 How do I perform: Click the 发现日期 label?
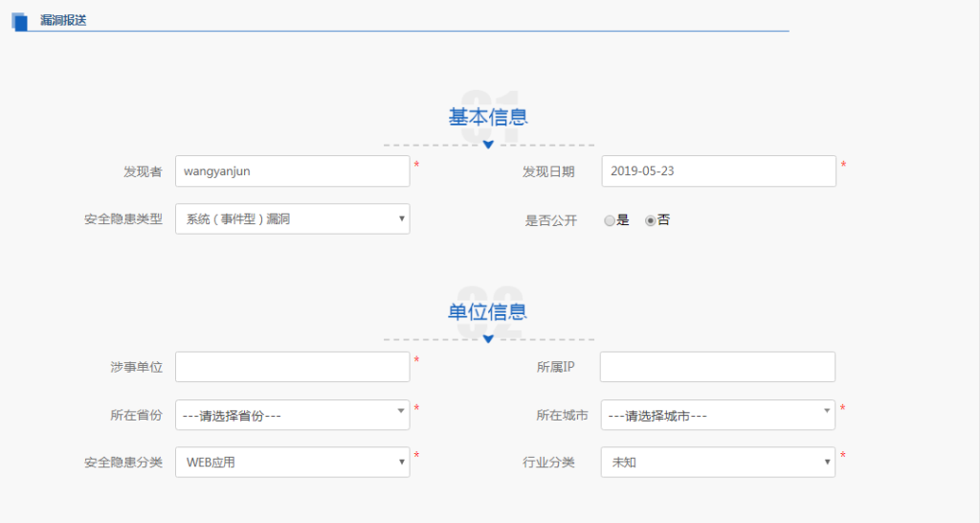(548, 172)
